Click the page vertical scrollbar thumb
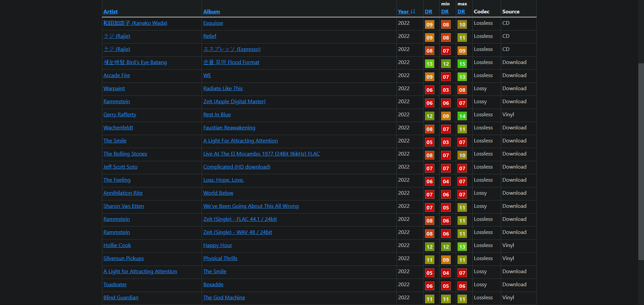This screenshot has height=305, width=644. pos(641,162)
